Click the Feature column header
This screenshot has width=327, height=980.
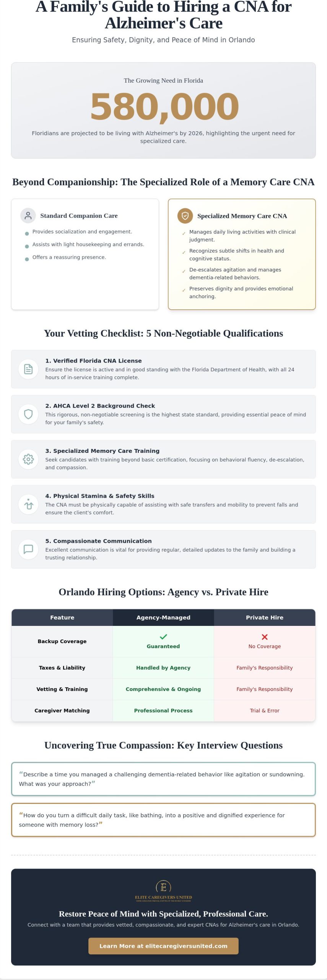62,617
